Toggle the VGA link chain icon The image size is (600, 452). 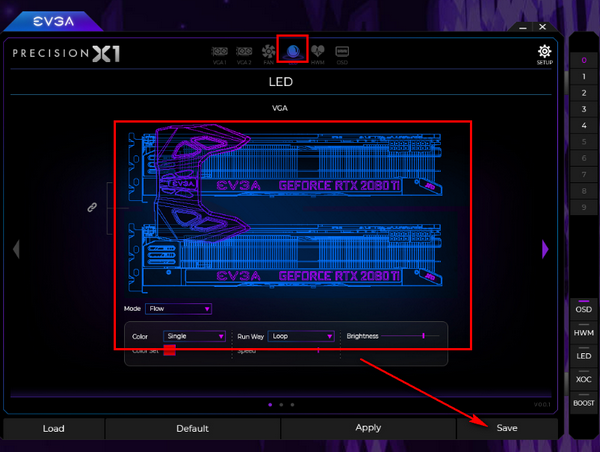pyautogui.click(x=92, y=207)
